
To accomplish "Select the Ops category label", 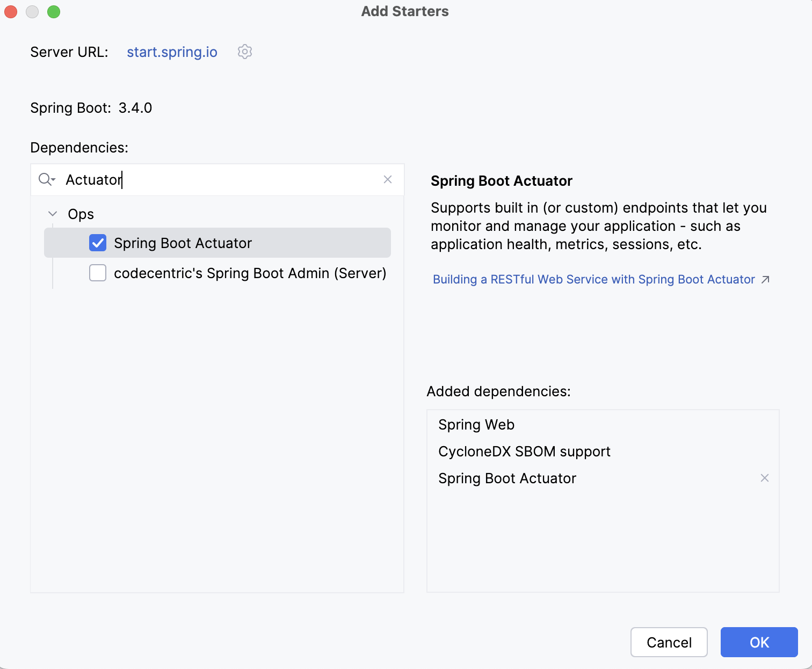I will click(81, 214).
